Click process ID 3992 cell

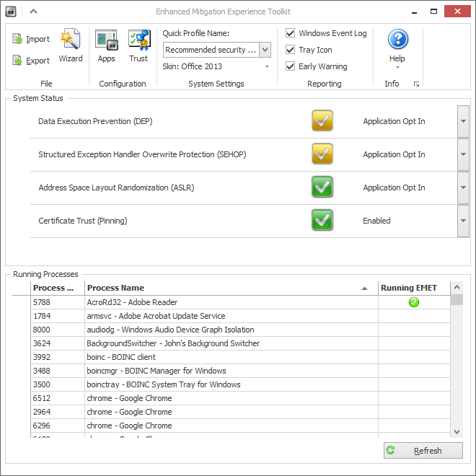(58, 357)
